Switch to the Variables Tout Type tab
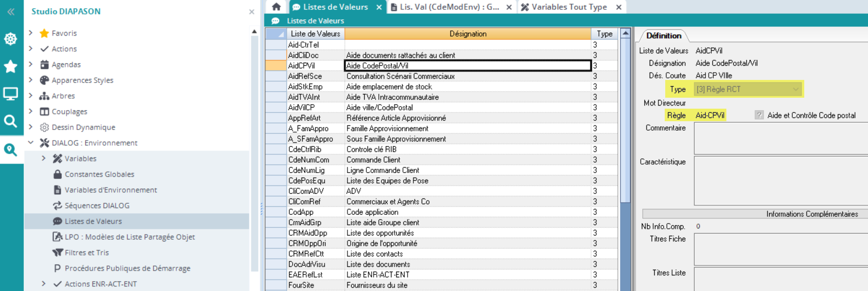868x291 pixels. click(569, 7)
